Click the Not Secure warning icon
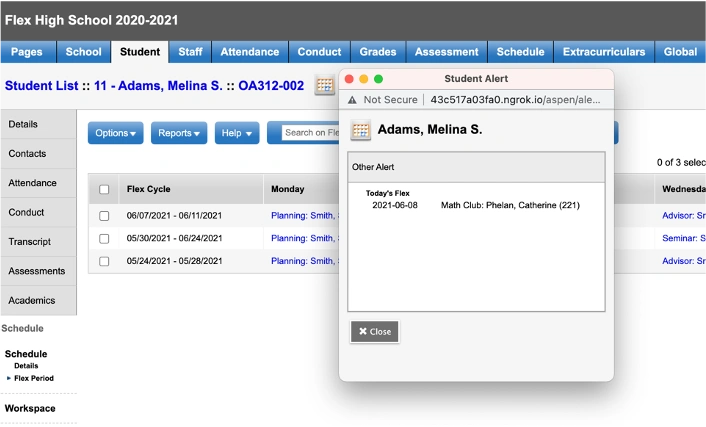Viewport: 706px width, 427px height. (x=352, y=100)
